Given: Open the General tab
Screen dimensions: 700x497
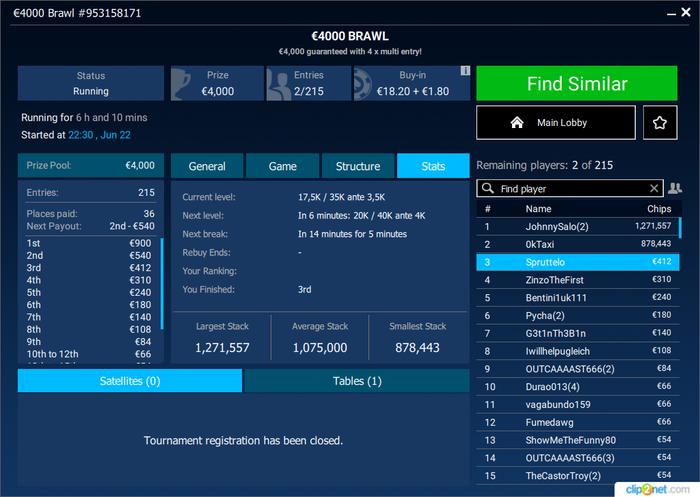Looking at the screenshot, I should [x=207, y=166].
